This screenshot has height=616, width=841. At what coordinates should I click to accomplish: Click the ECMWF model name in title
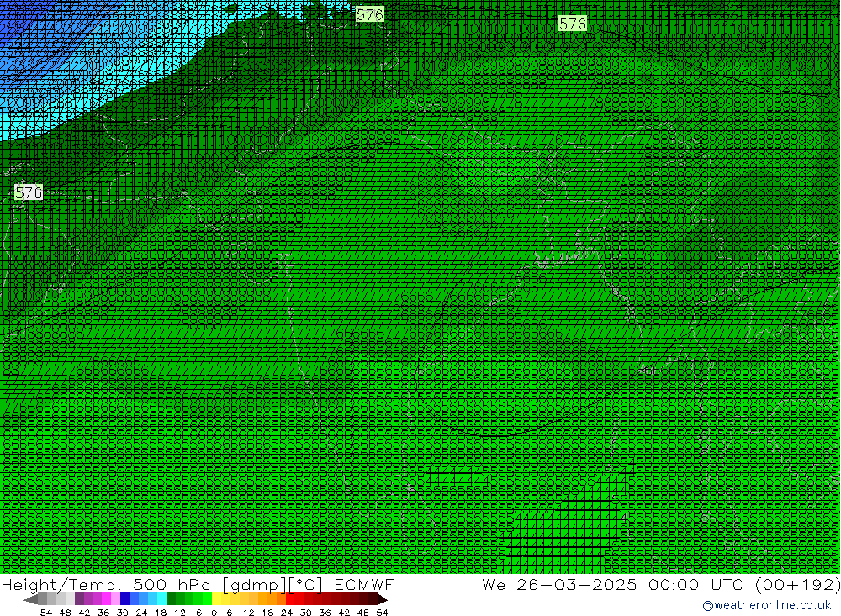tap(363, 584)
